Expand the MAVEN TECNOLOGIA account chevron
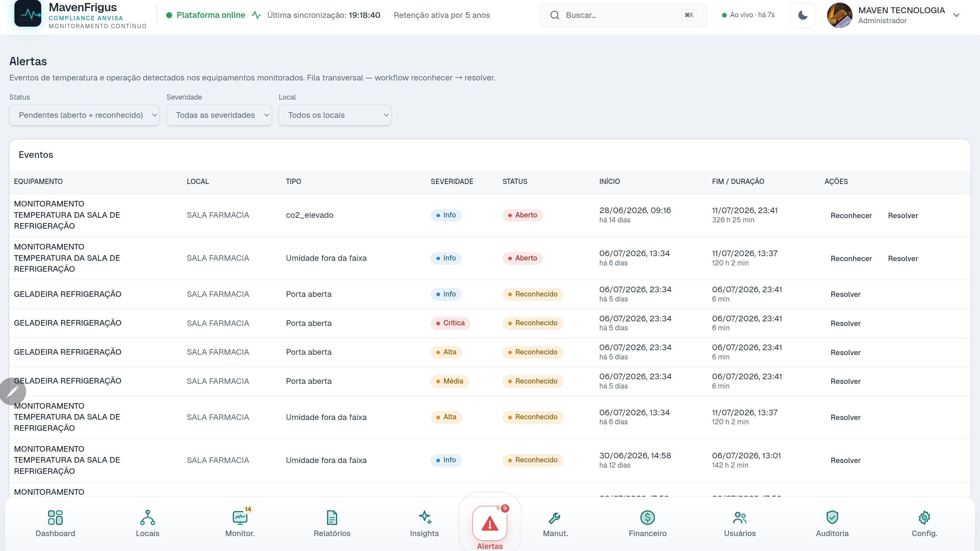Image resolution: width=980 pixels, height=551 pixels. 956,15
